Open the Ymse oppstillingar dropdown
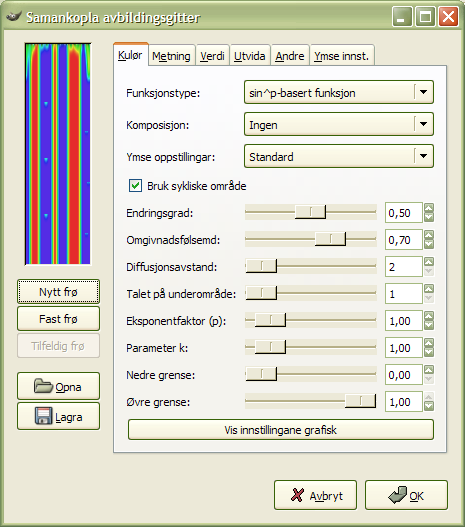Screen dimensions: 465x527 tap(339, 156)
